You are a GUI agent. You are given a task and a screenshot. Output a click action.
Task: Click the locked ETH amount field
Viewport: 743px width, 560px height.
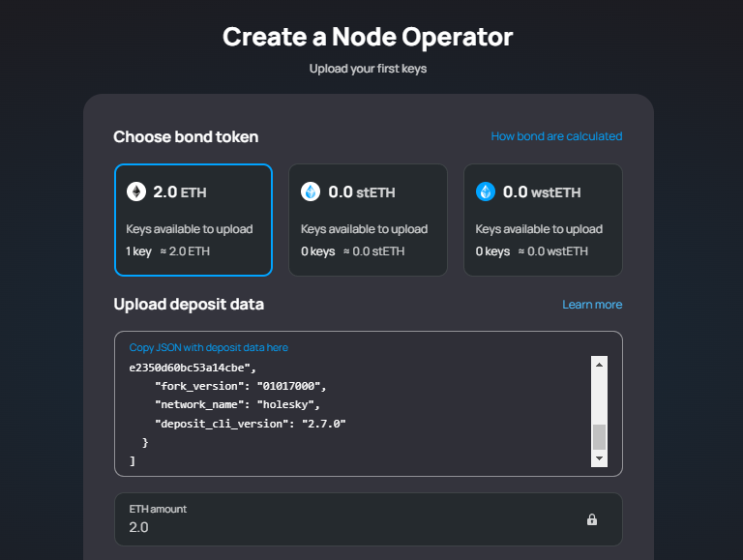[369, 519]
